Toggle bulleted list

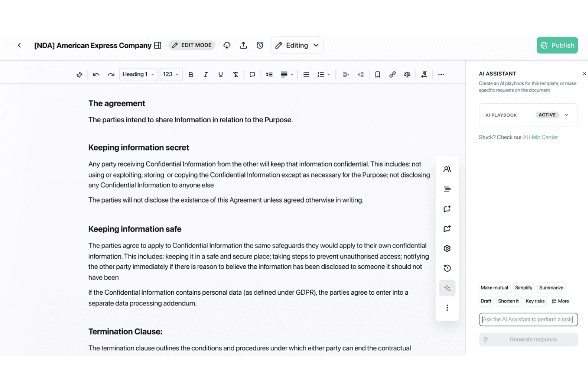(306, 74)
